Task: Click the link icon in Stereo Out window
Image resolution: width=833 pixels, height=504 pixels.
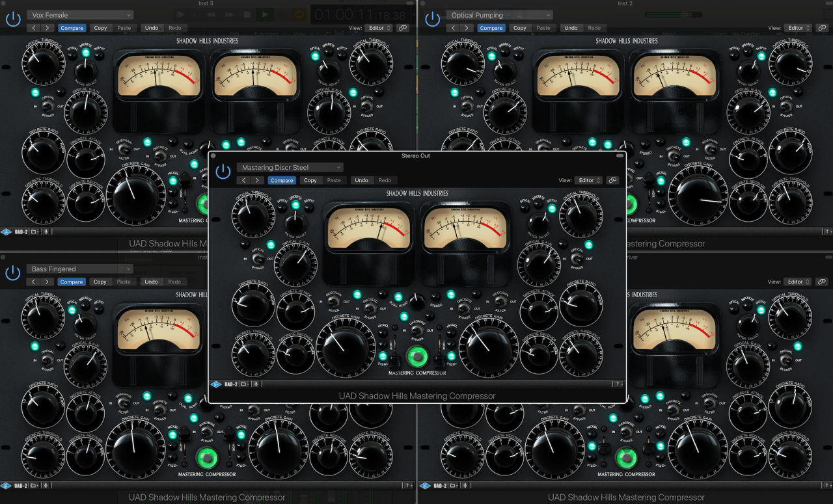Action: [x=612, y=180]
